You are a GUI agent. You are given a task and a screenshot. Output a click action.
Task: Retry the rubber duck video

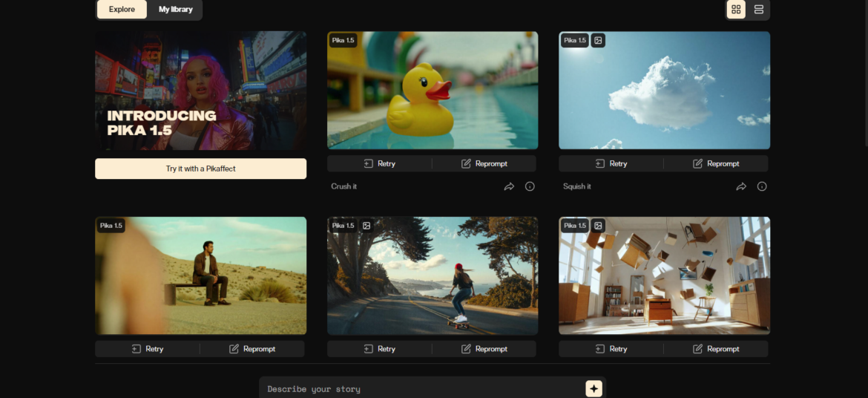(379, 163)
